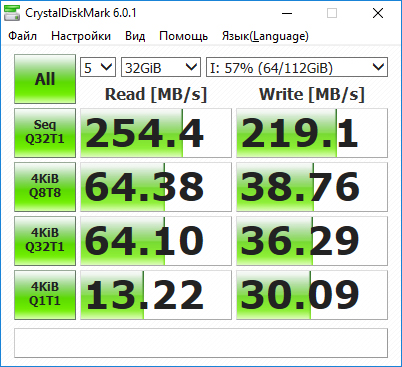Start the Seq Q32T1 test

pyautogui.click(x=45, y=133)
